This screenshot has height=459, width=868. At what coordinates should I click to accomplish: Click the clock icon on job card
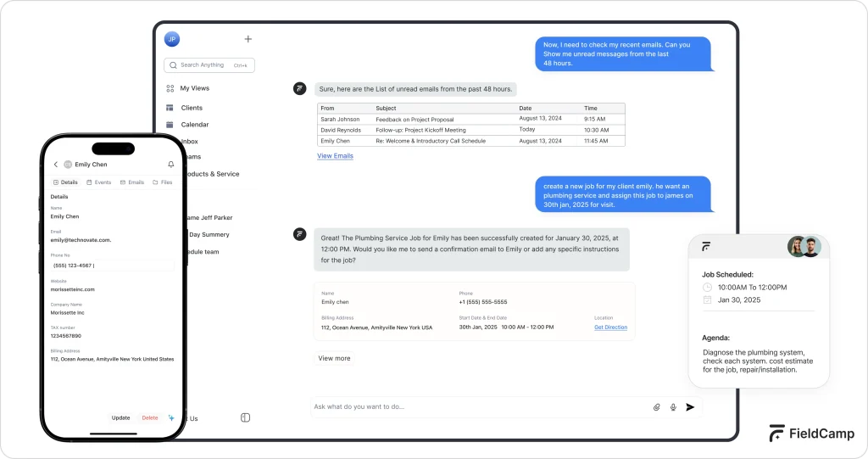[x=707, y=287]
